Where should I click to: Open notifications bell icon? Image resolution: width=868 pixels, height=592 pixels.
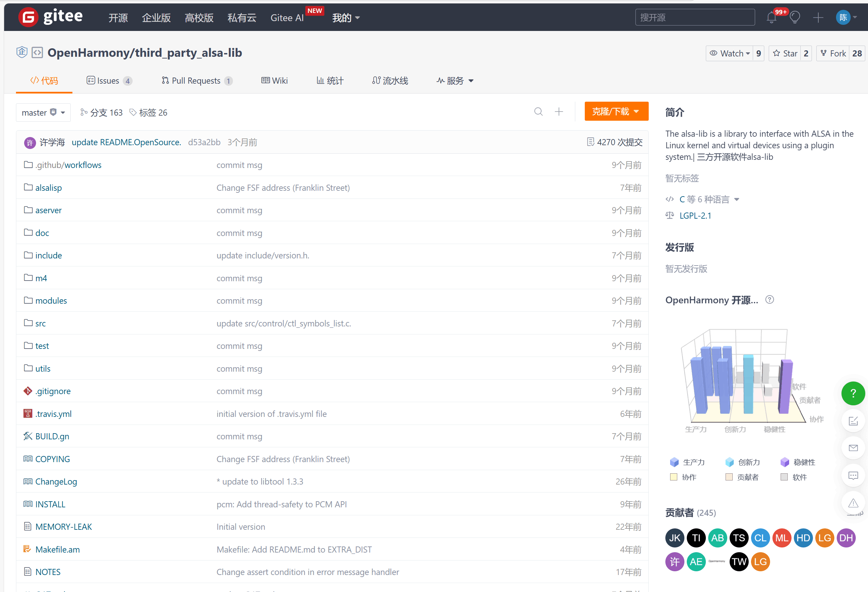pos(772,17)
